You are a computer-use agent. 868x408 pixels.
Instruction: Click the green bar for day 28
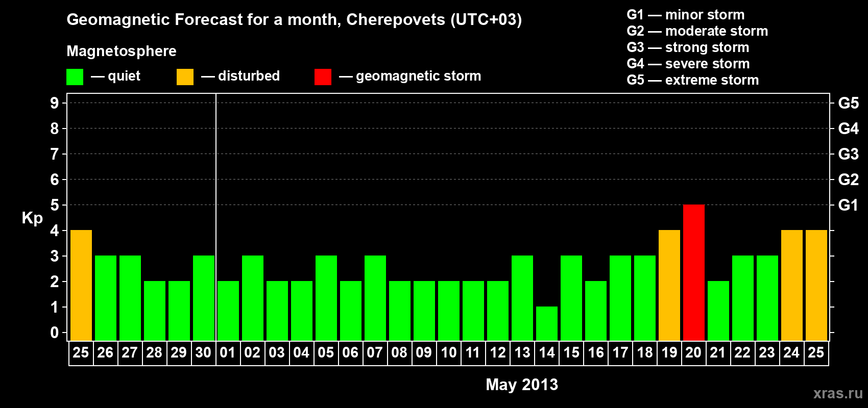pyautogui.click(x=154, y=311)
